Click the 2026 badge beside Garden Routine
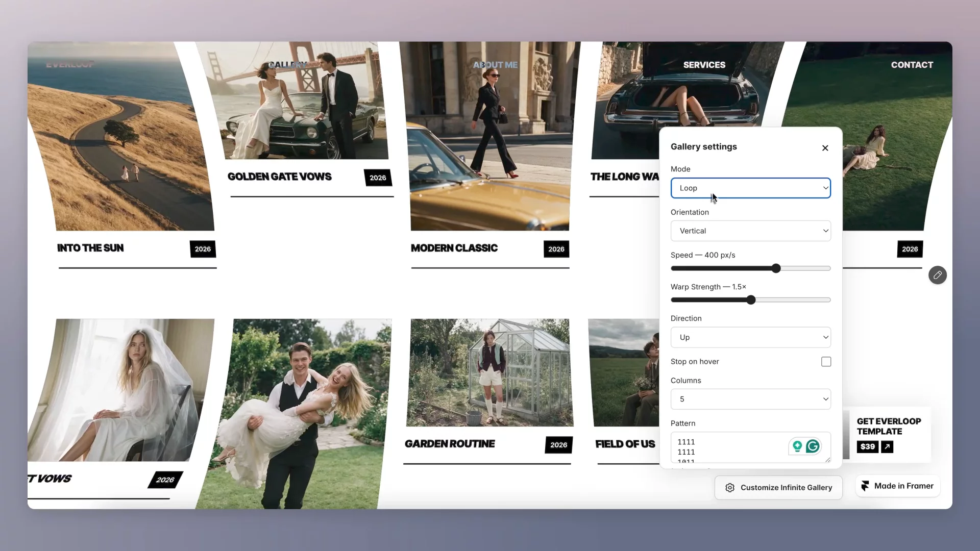 coord(559,445)
